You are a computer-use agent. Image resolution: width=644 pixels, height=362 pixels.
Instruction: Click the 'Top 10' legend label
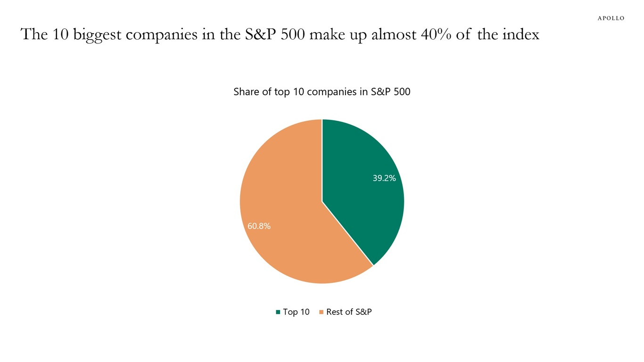click(x=296, y=312)
